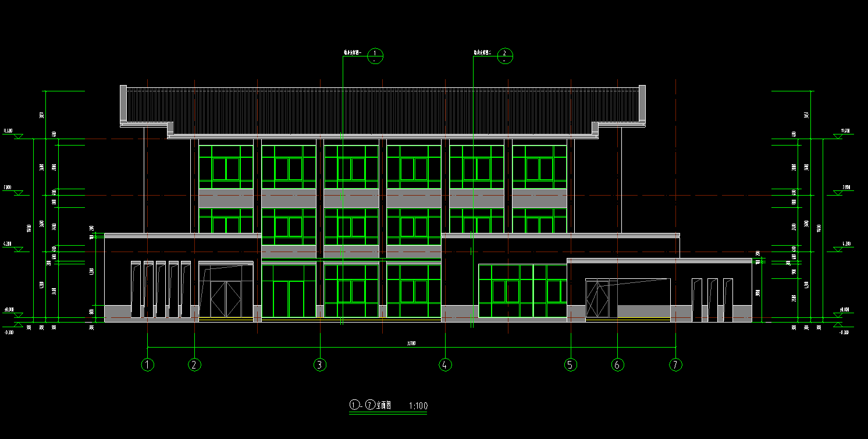Image resolution: width=868 pixels, height=439 pixels.
Task: Click the 1:100 scale text in title
Action: click(x=419, y=406)
